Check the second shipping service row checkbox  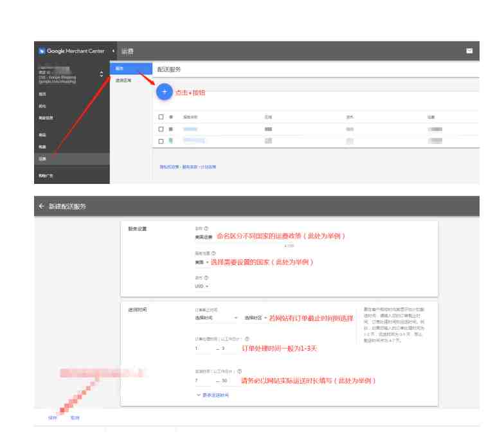coord(161,141)
